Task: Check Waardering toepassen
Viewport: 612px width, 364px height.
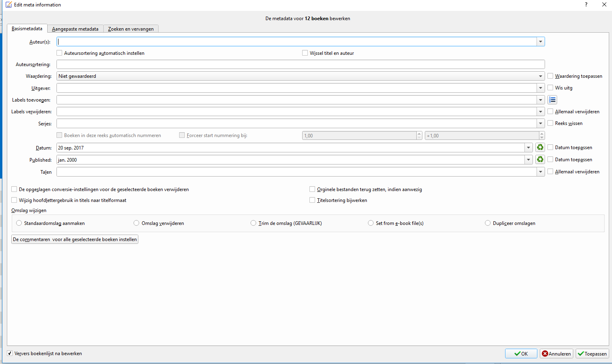Action: click(x=550, y=76)
